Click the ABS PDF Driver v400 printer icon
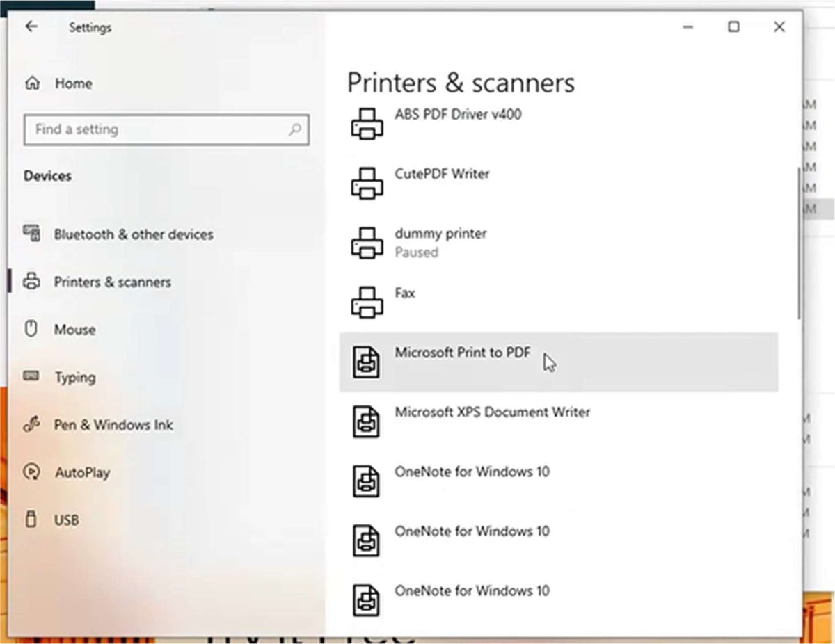 pos(367,124)
